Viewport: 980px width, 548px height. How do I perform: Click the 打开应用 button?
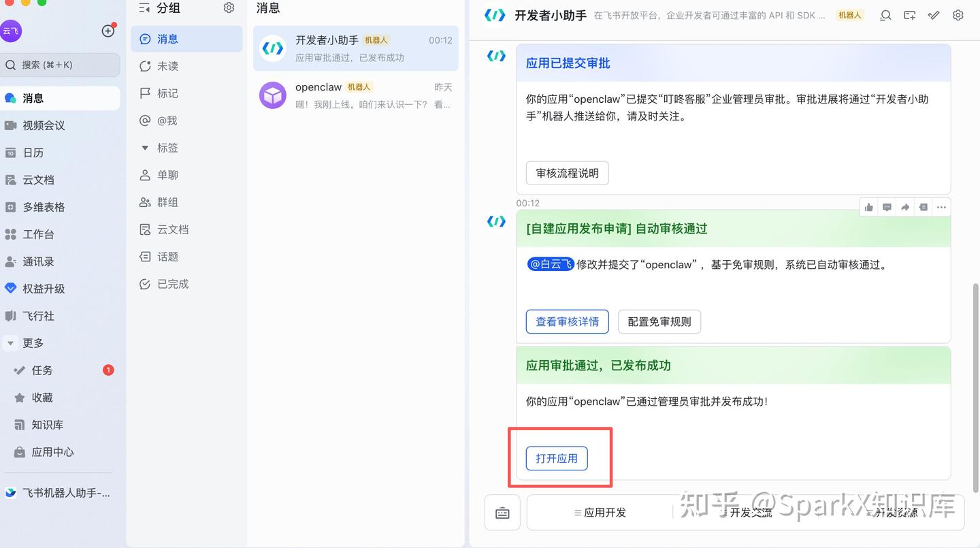point(557,458)
